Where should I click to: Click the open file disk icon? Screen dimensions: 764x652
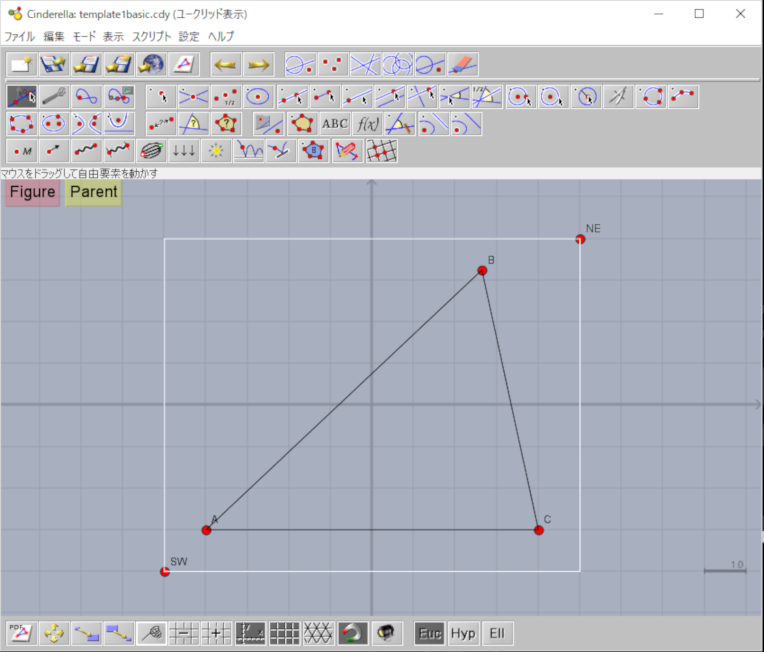click(x=54, y=64)
